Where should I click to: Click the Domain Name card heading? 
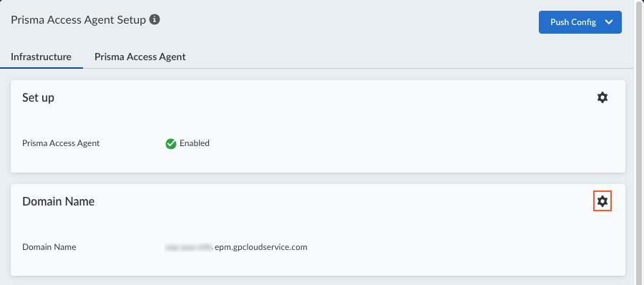coord(59,201)
